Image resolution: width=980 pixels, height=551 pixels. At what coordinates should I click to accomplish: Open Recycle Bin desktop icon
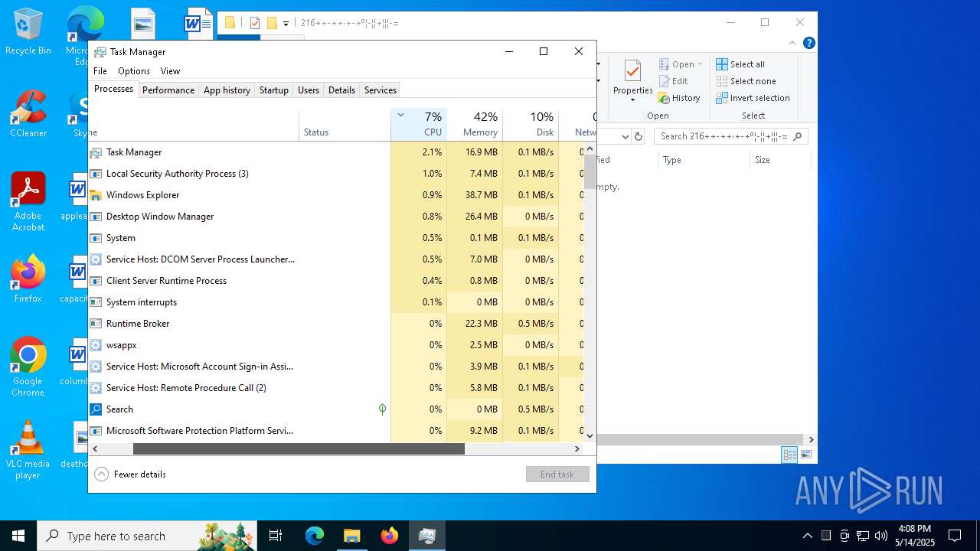click(28, 32)
